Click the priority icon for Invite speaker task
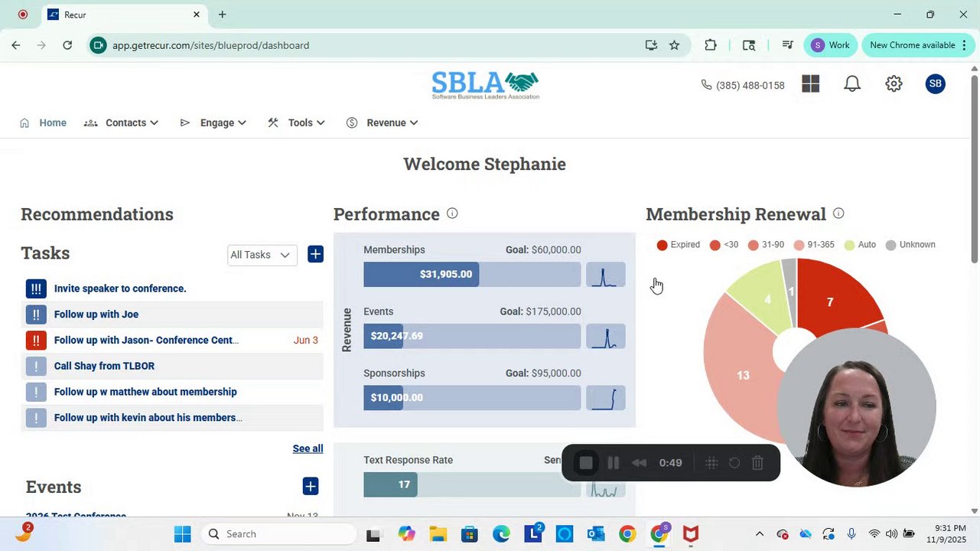This screenshot has width=980, height=551. pyautogui.click(x=36, y=289)
